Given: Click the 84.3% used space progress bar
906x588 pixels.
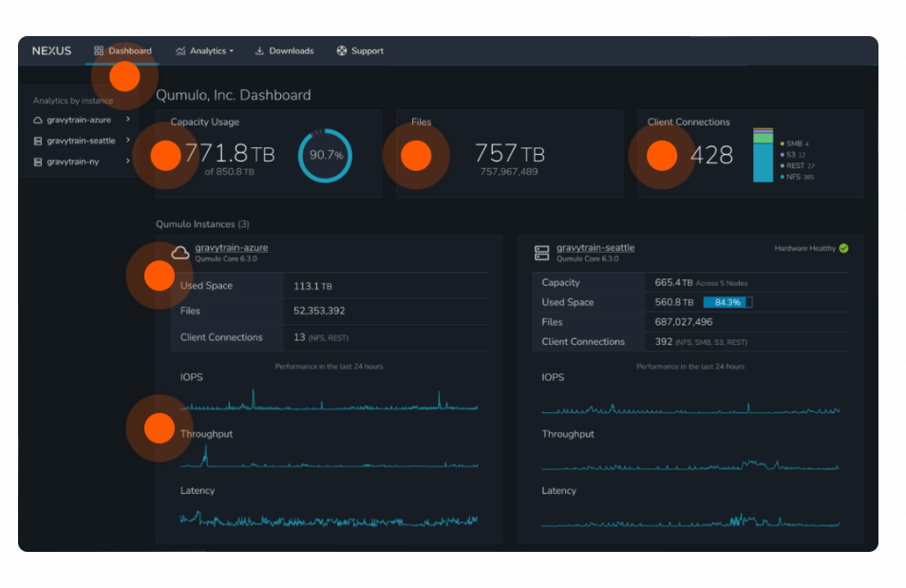Looking at the screenshot, I should (727, 302).
